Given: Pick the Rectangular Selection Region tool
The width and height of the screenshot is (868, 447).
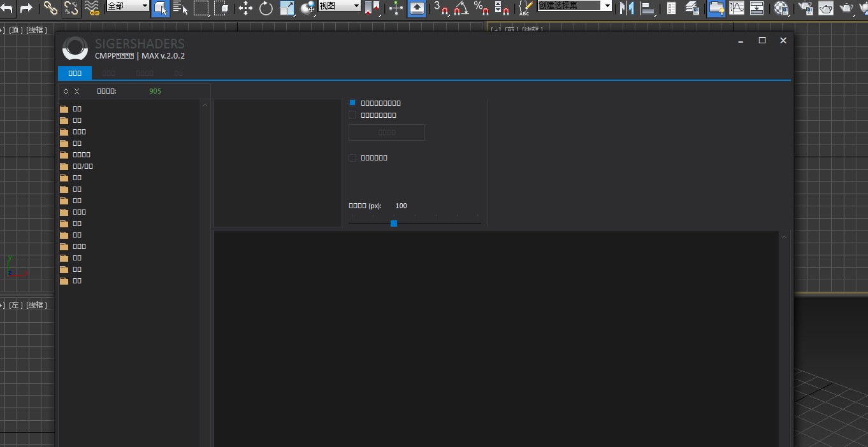Looking at the screenshot, I should pos(201,8).
